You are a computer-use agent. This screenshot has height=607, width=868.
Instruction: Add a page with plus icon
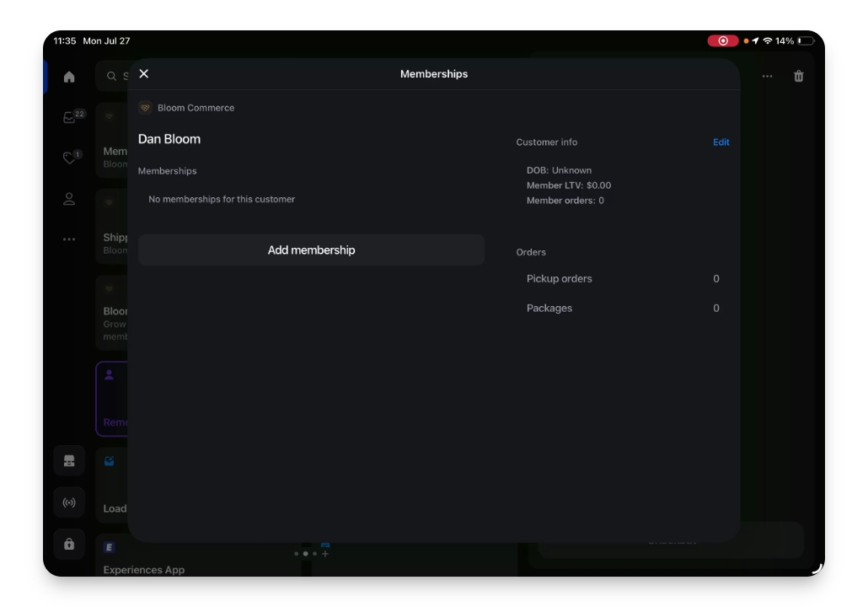(x=325, y=554)
